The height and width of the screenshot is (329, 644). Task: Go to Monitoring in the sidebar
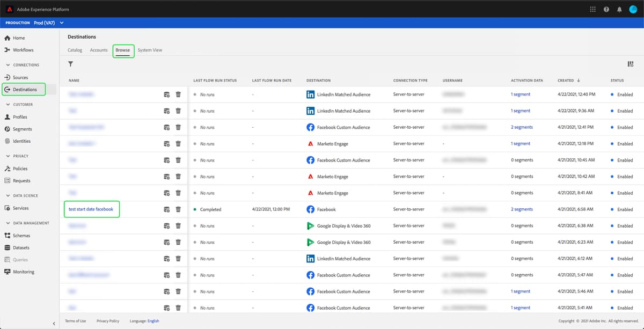[x=24, y=272]
